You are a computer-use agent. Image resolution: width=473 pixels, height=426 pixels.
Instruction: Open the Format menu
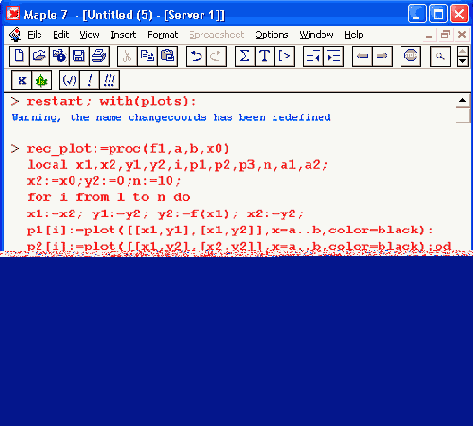[163, 35]
